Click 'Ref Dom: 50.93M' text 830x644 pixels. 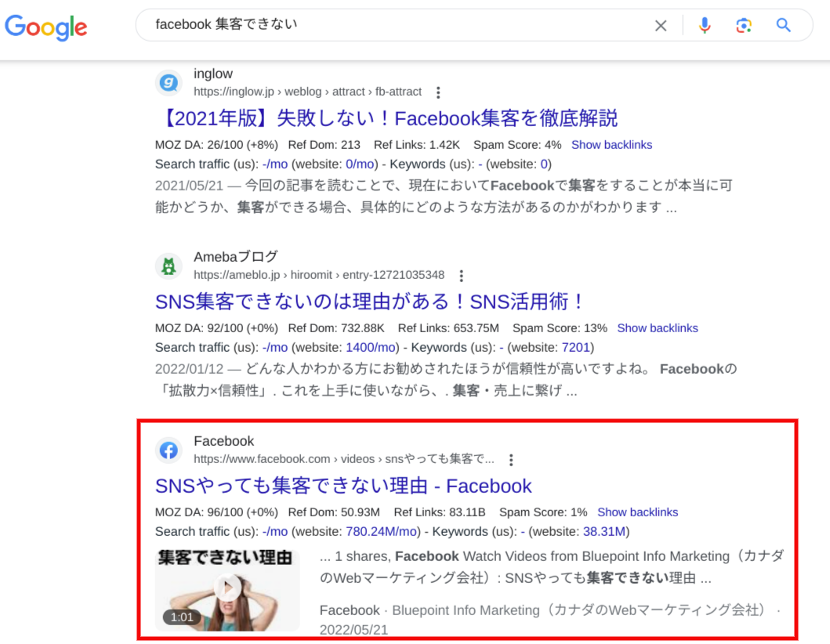click(x=334, y=512)
